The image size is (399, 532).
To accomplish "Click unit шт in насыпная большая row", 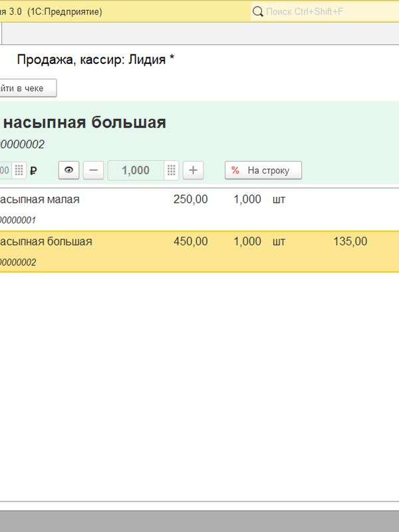I will pos(279,241).
